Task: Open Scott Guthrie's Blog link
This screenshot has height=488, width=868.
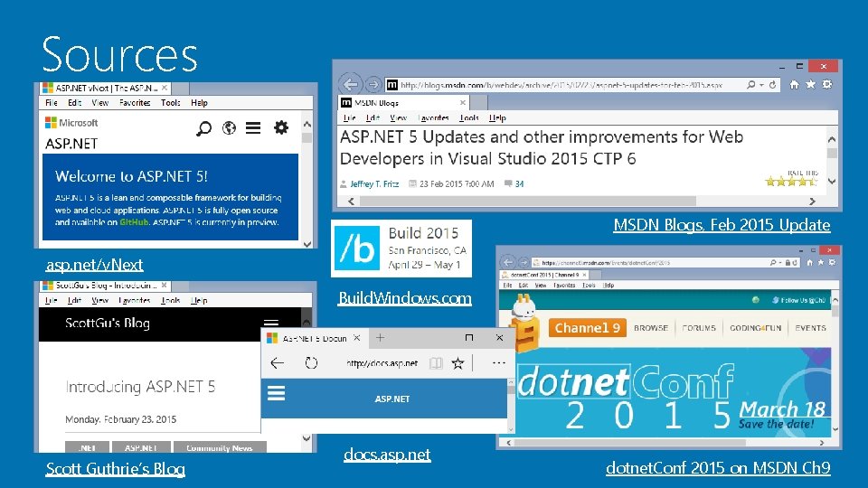Action: 115,469
